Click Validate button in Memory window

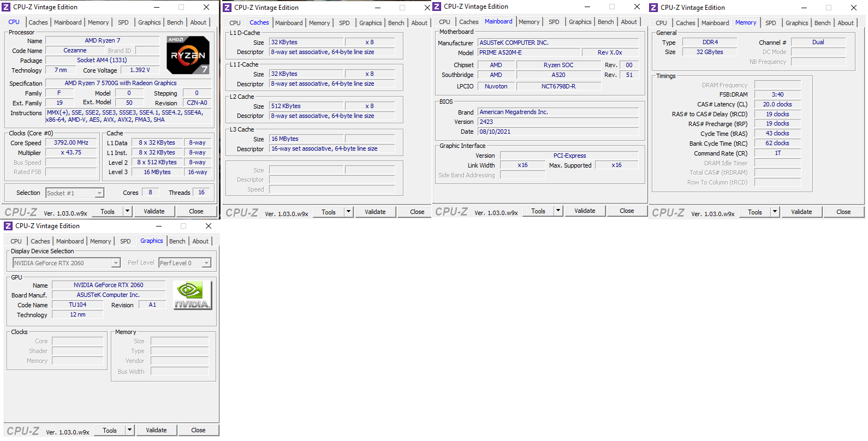(801, 212)
